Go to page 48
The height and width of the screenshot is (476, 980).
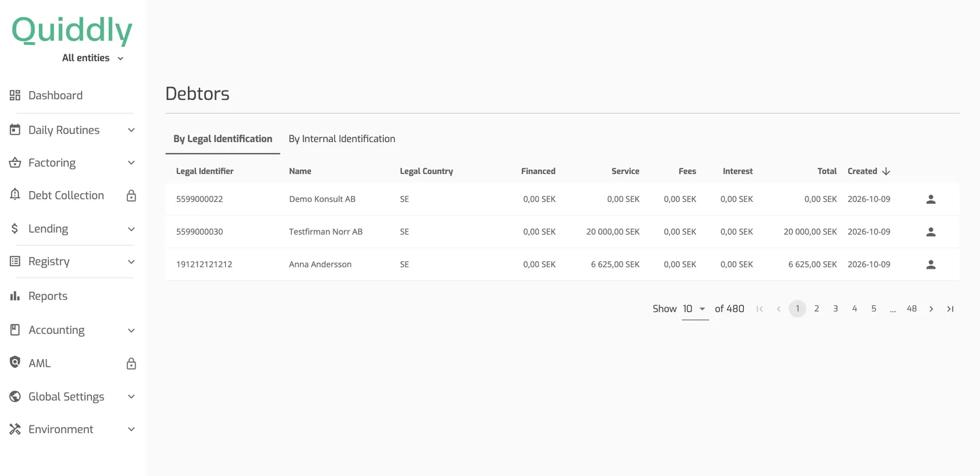(912, 309)
